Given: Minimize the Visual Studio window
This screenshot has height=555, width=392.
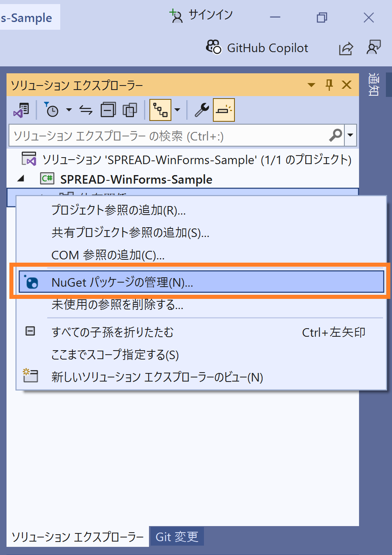Looking at the screenshot, I should click(x=275, y=17).
